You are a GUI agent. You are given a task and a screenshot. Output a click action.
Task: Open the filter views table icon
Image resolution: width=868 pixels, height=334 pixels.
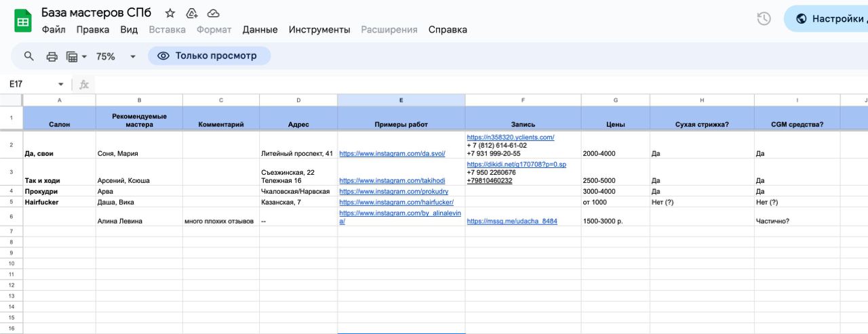click(x=72, y=56)
